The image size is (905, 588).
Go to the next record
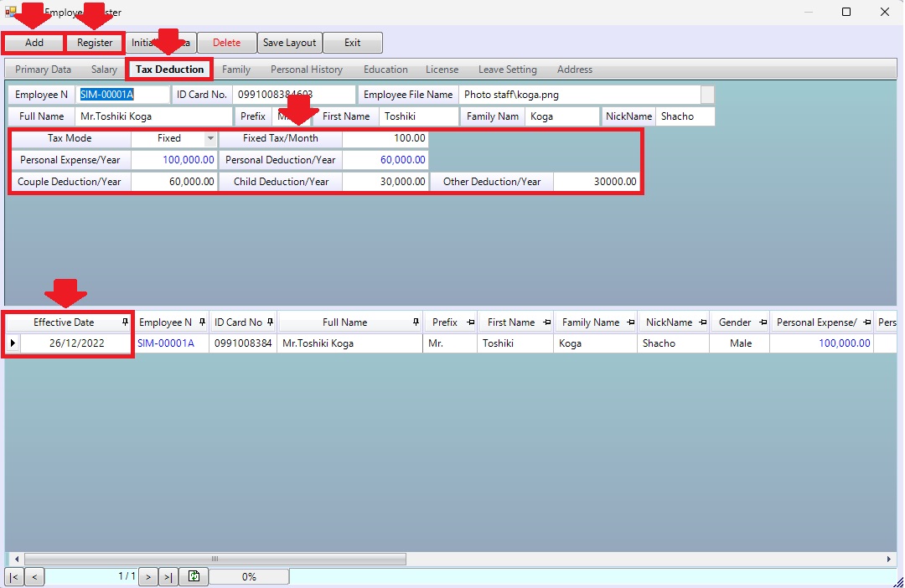pyautogui.click(x=147, y=576)
